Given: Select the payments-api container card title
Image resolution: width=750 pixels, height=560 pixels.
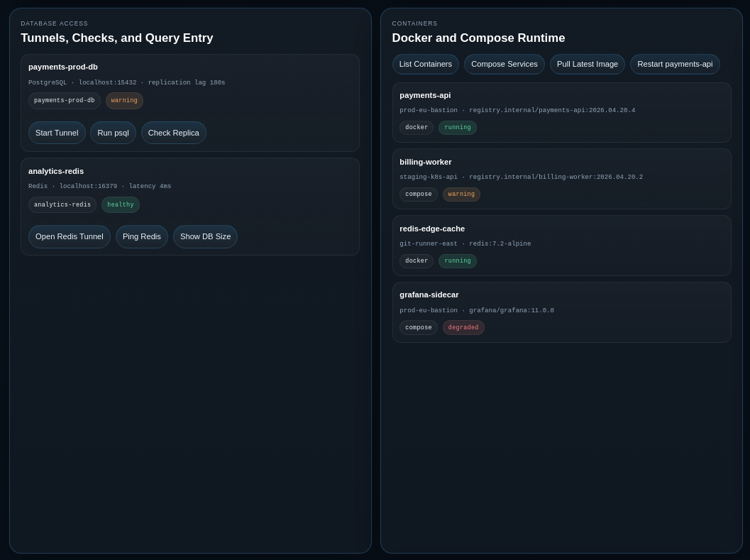Looking at the screenshot, I should (424, 95).
